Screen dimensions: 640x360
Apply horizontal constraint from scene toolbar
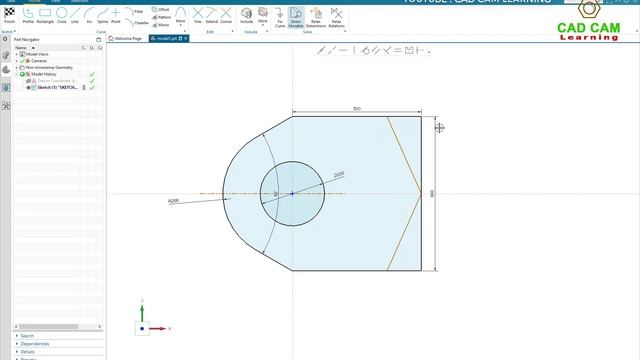[343, 50]
